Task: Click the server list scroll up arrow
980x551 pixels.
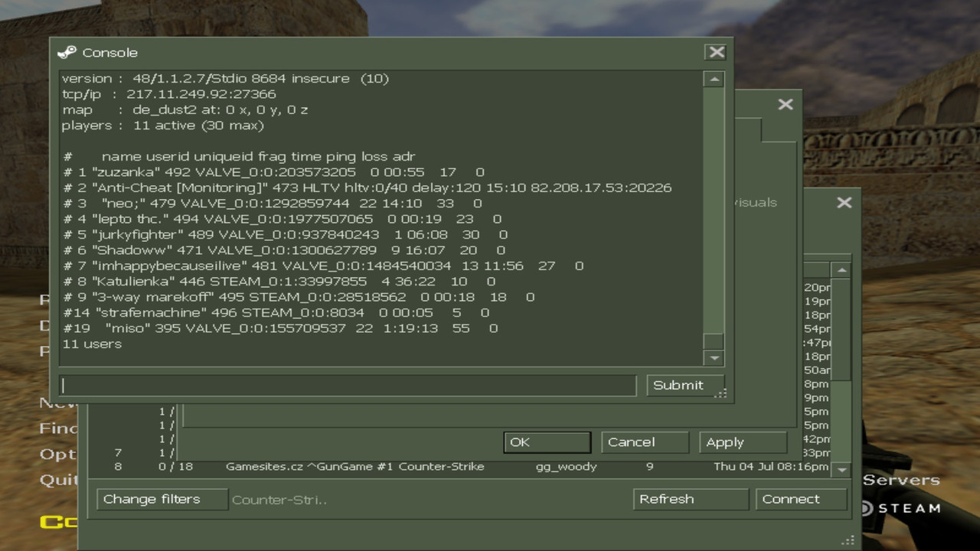Action: coord(841,270)
